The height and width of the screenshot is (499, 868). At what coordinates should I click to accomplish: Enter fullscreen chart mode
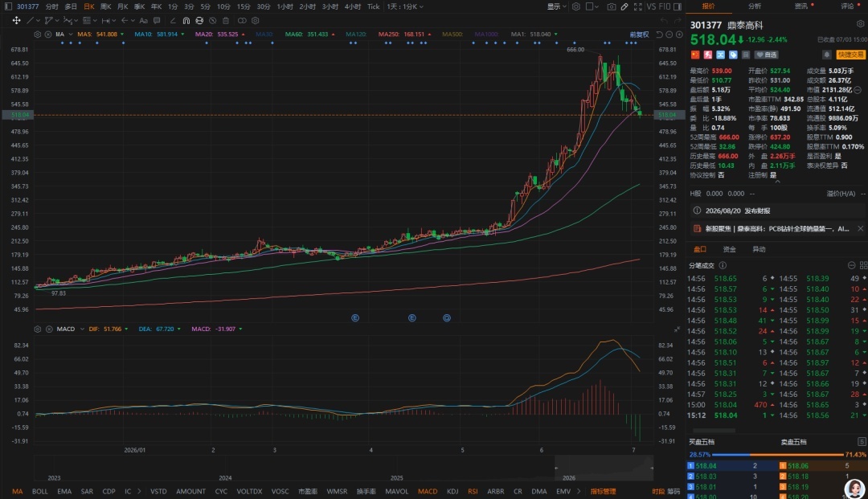click(637, 6)
